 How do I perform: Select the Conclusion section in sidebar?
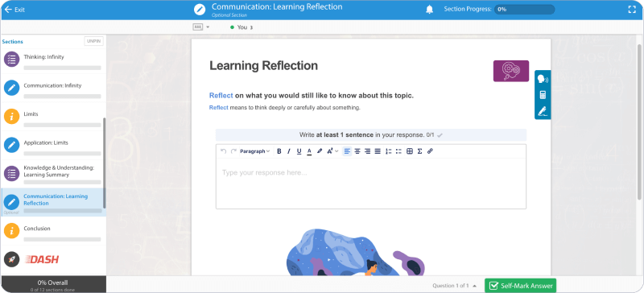53,230
